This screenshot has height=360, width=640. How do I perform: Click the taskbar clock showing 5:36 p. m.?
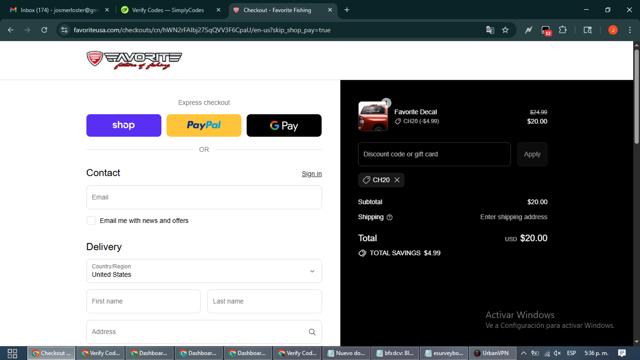(596, 353)
